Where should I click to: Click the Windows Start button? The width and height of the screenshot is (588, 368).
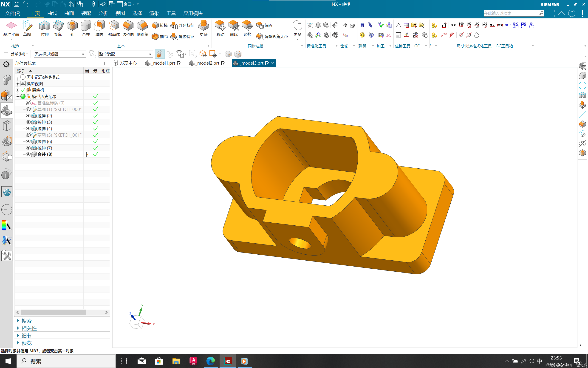coord(8,361)
